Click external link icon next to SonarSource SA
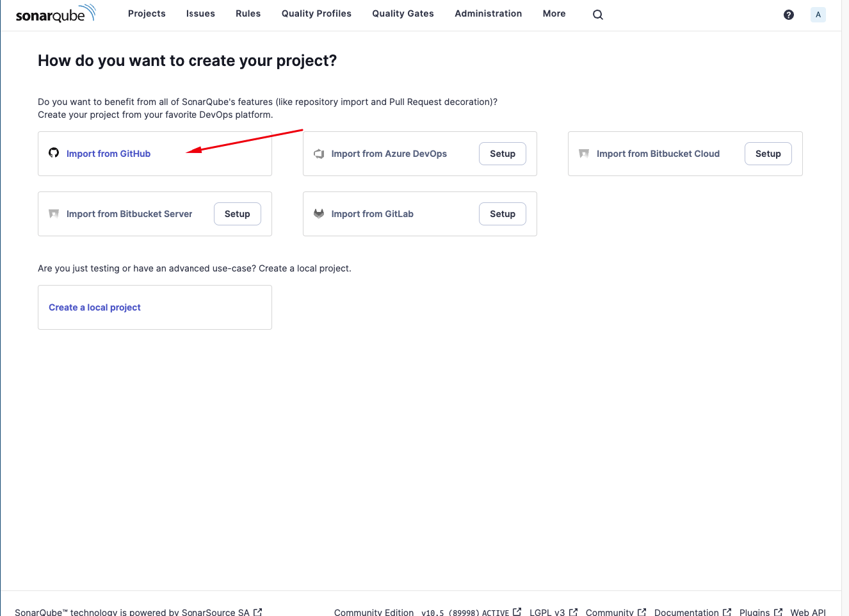 pyautogui.click(x=258, y=612)
